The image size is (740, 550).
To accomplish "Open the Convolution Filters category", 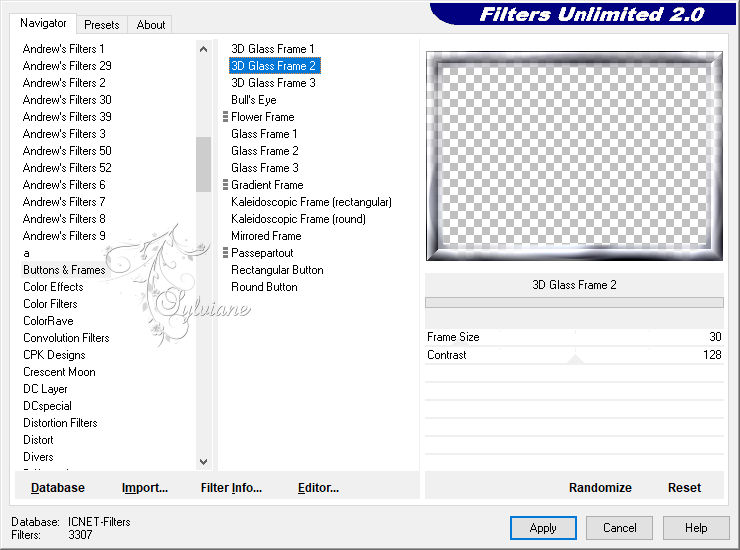I will [66, 338].
